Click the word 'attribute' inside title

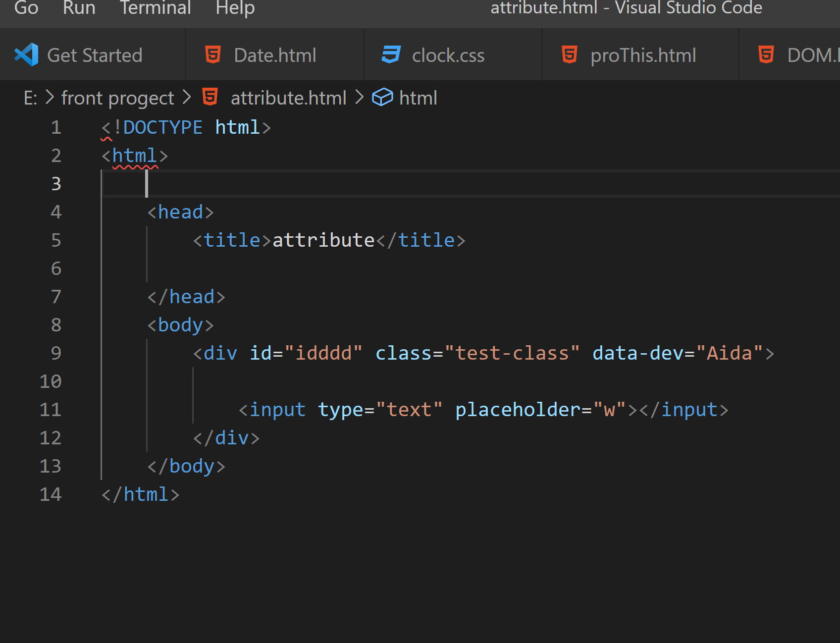point(323,241)
